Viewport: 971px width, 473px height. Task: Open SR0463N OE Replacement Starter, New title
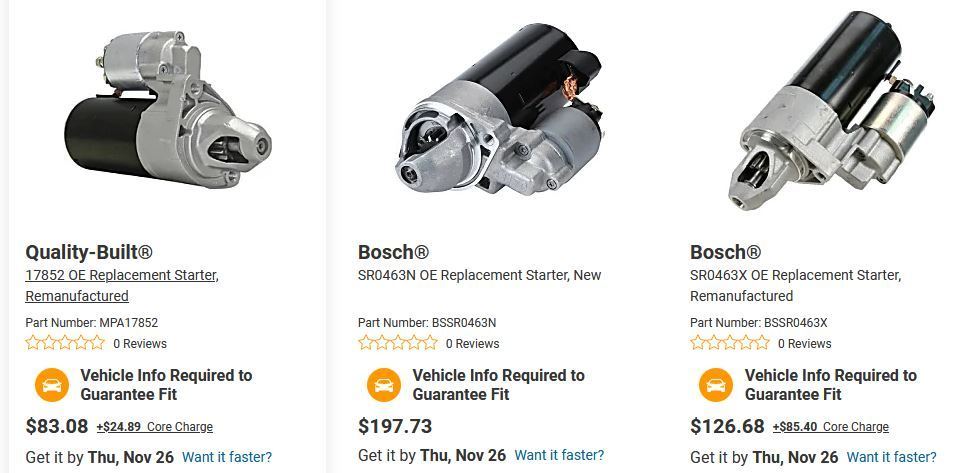479,275
